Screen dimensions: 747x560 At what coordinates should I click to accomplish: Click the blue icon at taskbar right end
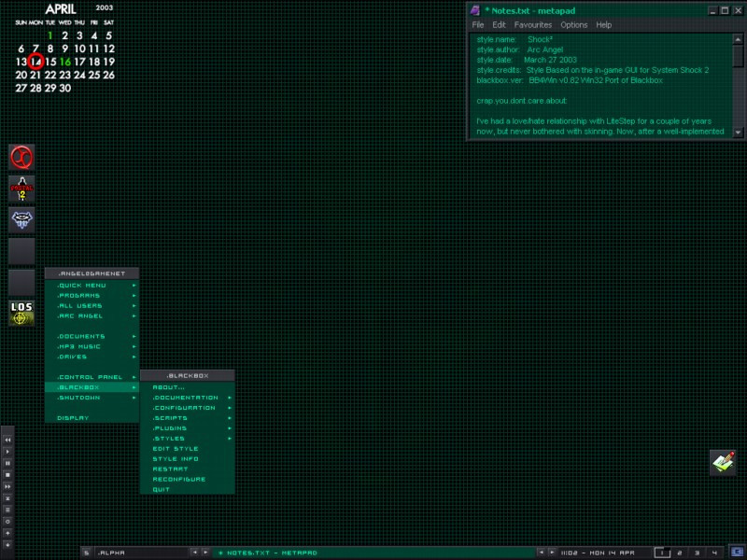pyautogui.click(x=737, y=552)
